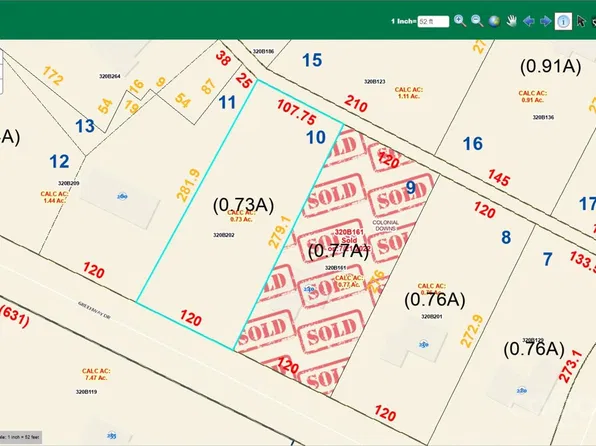Click lot 15 parcel 320B123

pos(374,81)
